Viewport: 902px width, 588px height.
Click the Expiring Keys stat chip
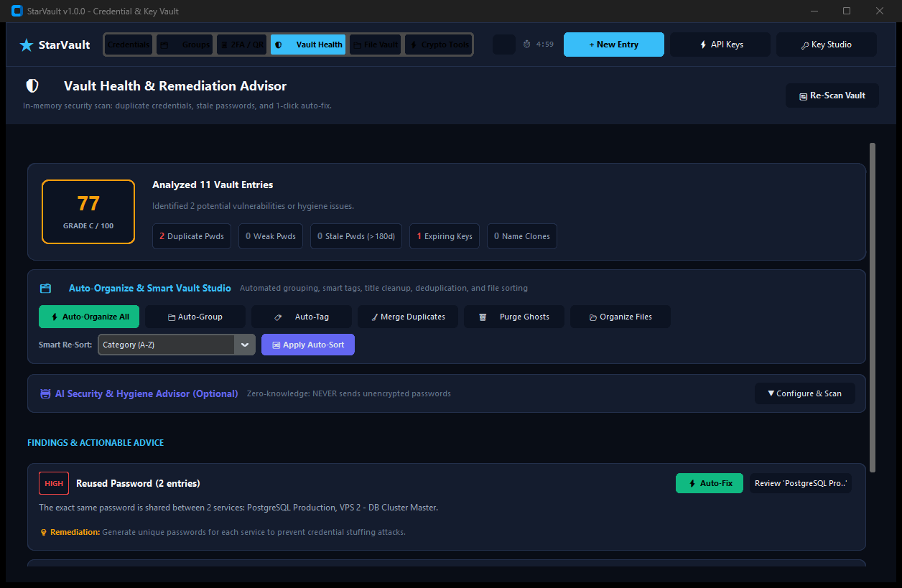tap(445, 236)
